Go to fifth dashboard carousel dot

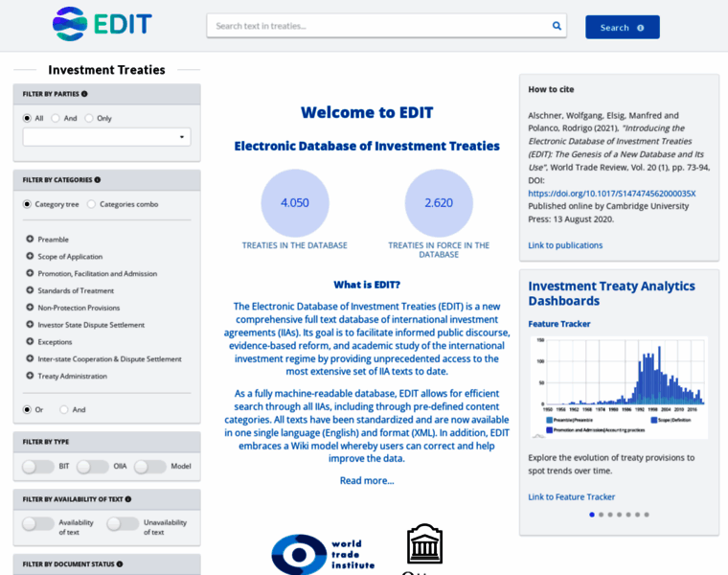pos(628,515)
